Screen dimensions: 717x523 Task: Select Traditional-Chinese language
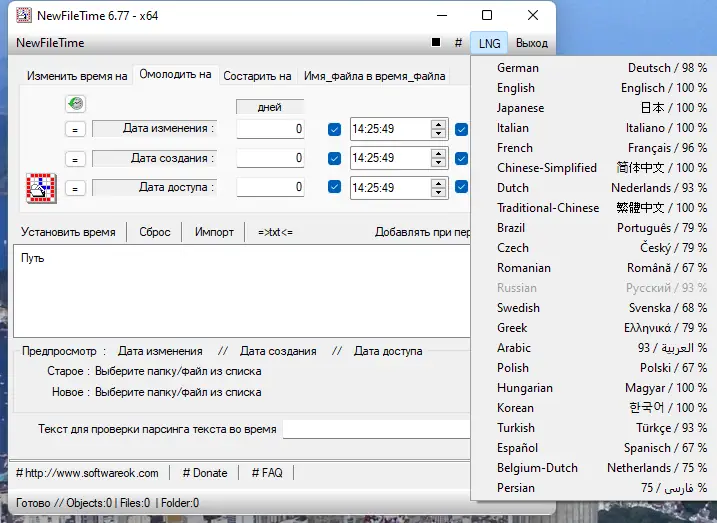coord(594,208)
